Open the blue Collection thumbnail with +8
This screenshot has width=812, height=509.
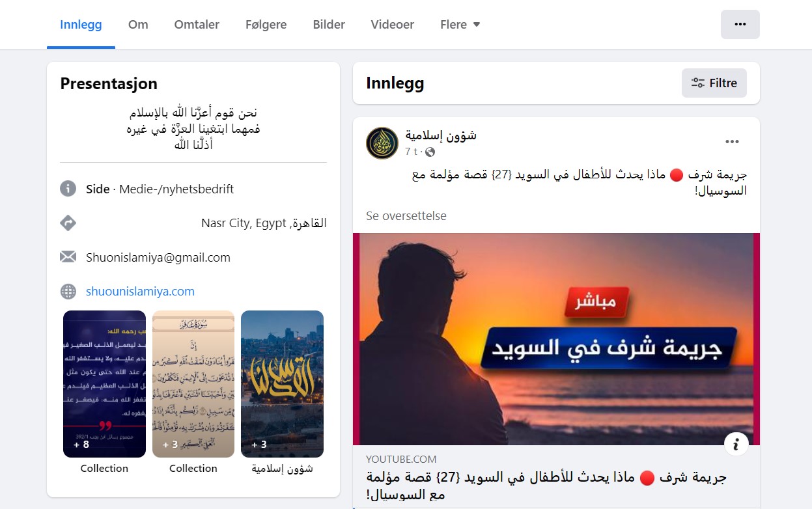coord(104,384)
